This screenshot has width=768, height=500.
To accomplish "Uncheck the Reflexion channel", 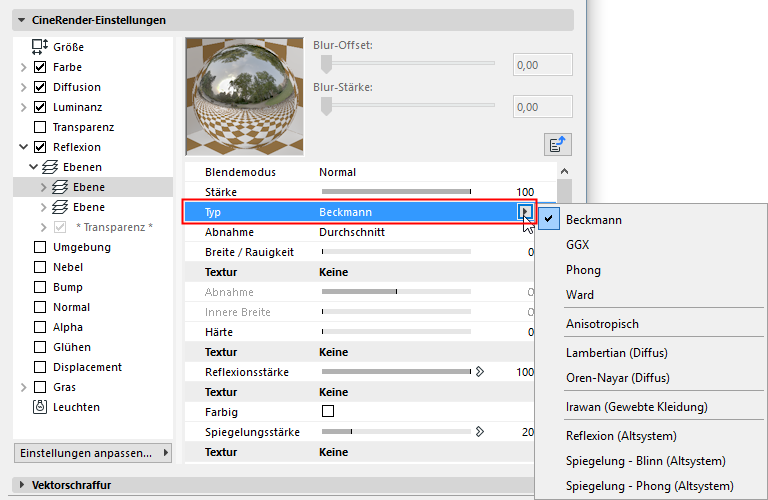I will pyautogui.click(x=40, y=147).
